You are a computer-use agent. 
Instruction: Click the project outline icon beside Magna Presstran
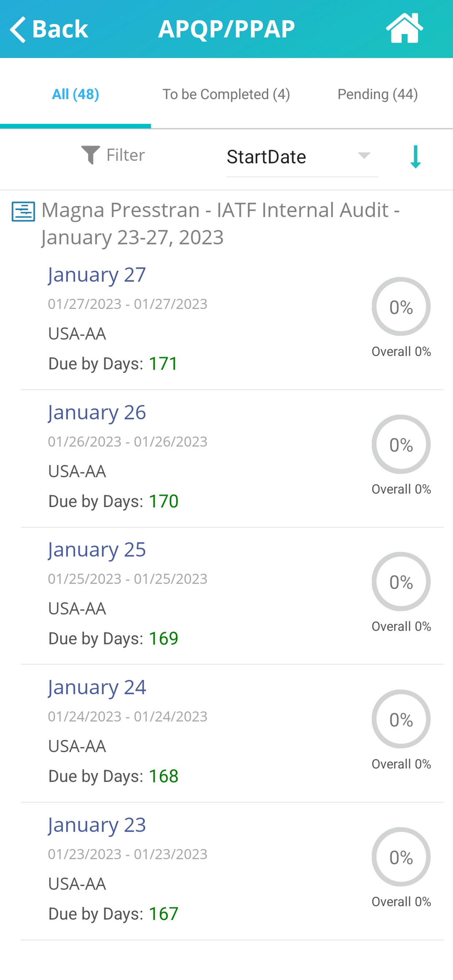click(x=23, y=211)
